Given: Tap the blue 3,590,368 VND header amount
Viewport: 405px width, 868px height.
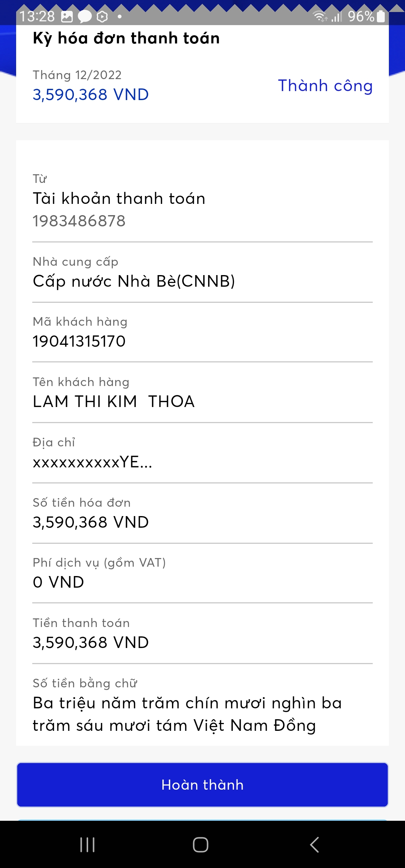Looking at the screenshot, I should 91,94.
